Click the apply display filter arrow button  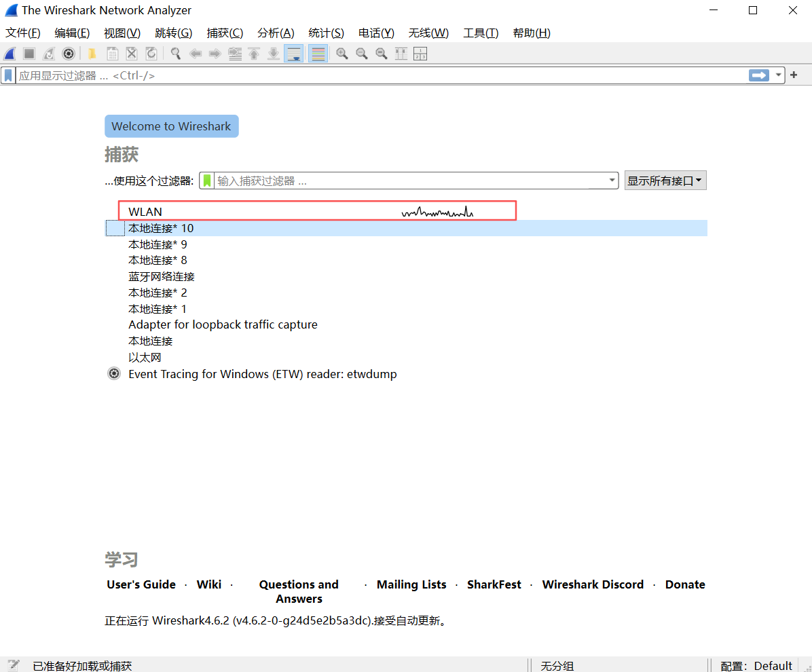point(758,75)
